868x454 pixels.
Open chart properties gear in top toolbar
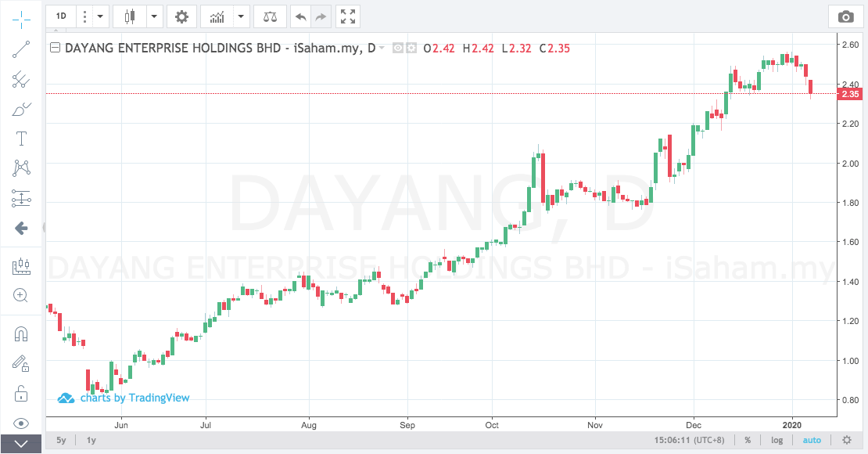[x=181, y=16]
